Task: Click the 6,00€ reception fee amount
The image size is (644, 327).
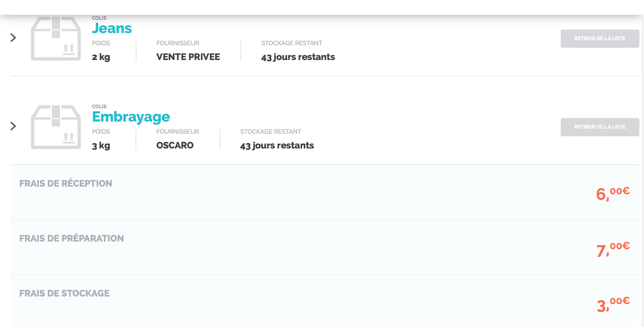Action: (613, 194)
